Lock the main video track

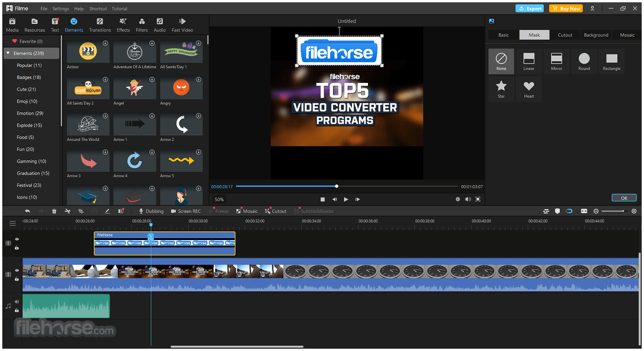pos(17,279)
